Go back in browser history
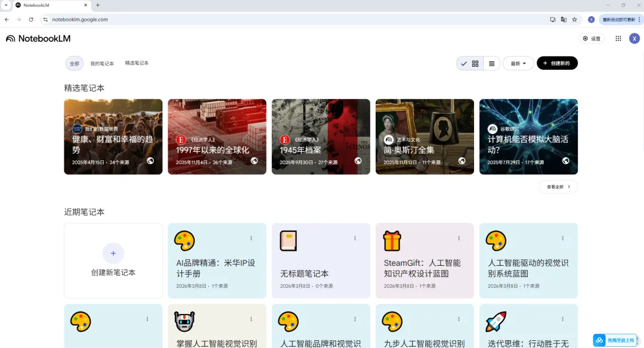This screenshot has width=644, height=348. click(x=7, y=19)
